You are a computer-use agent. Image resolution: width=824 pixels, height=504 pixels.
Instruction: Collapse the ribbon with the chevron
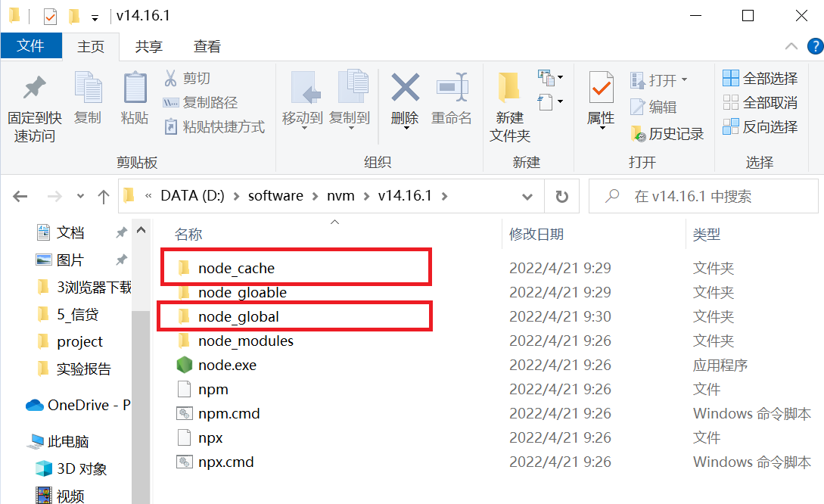click(791, 46)
